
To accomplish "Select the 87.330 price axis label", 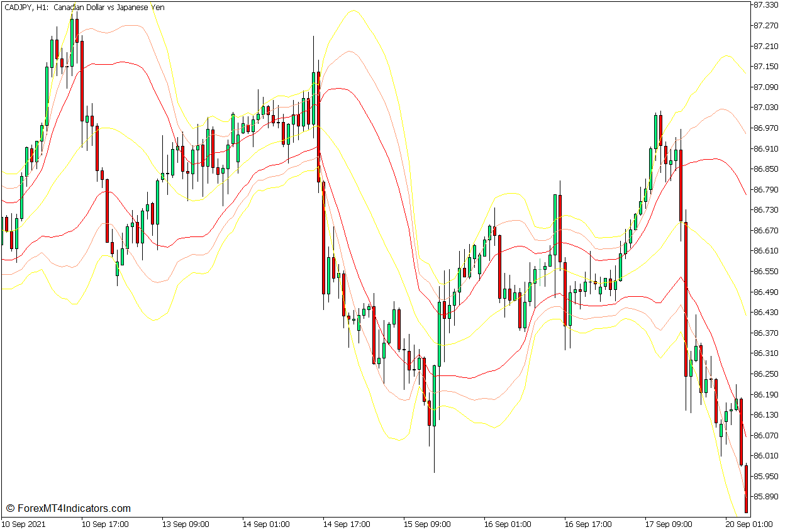I will [765, 5].
